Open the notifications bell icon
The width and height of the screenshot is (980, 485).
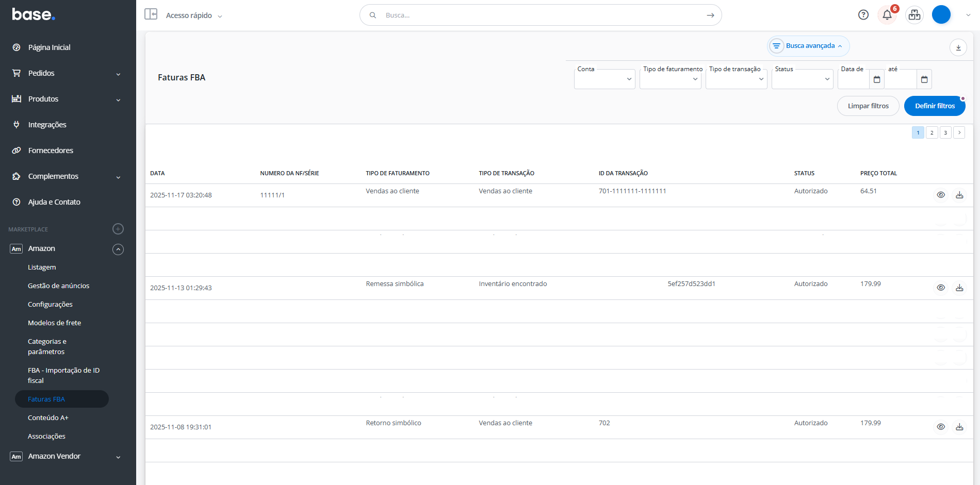coord(887,15)
